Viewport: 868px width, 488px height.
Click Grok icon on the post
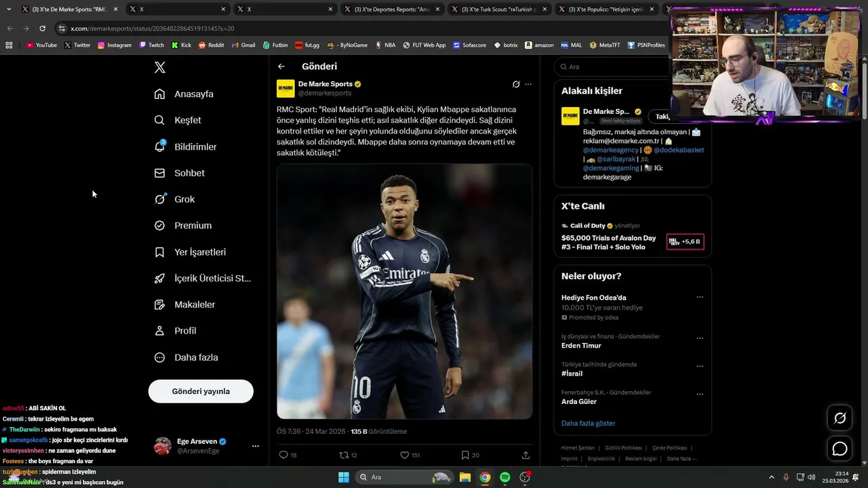tap(516, 84)
